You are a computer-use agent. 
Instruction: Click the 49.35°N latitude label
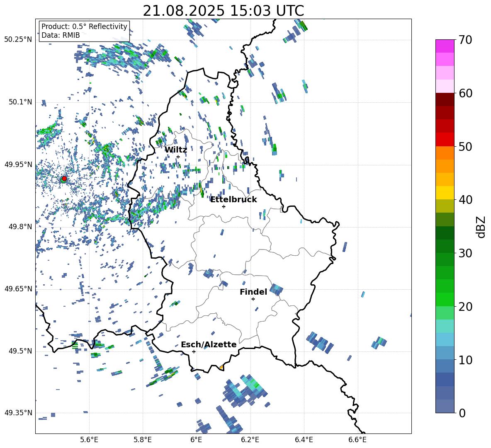pyautogui.click(x=18, y=413)
